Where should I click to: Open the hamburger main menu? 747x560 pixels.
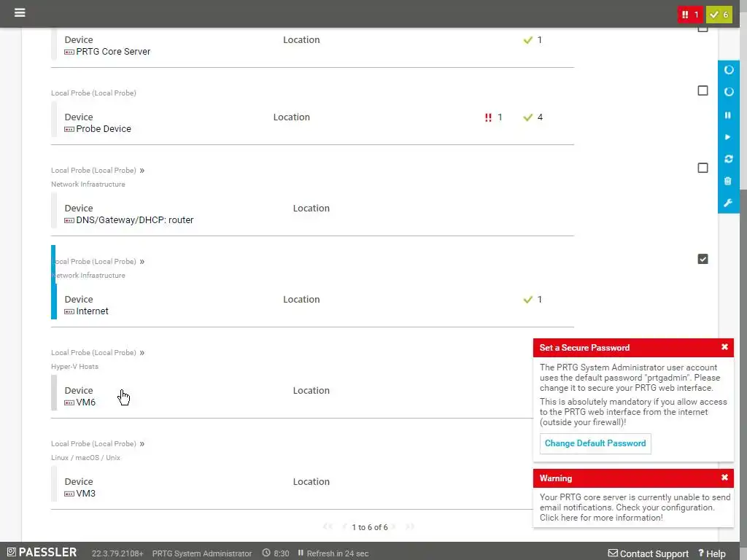20,12
